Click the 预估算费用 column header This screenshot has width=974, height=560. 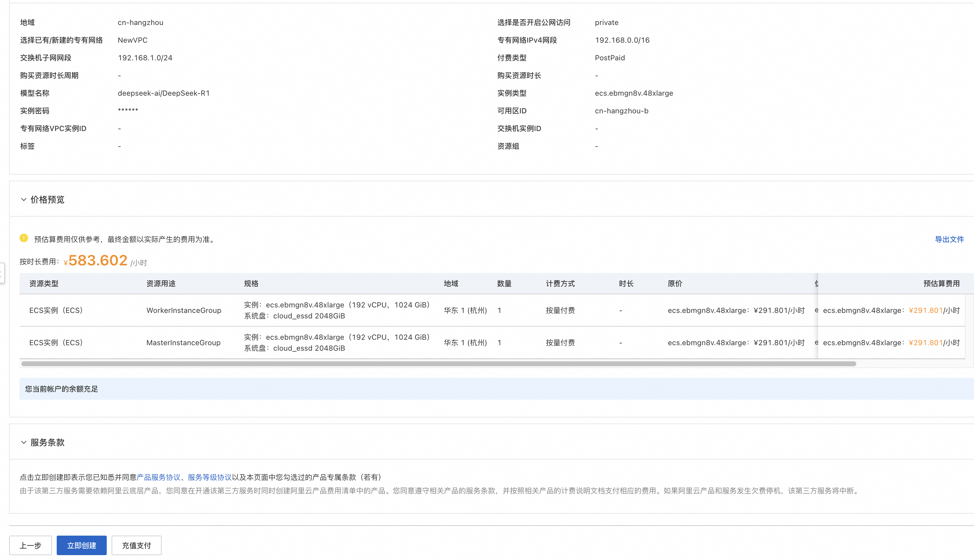click(x=941, y=284)
